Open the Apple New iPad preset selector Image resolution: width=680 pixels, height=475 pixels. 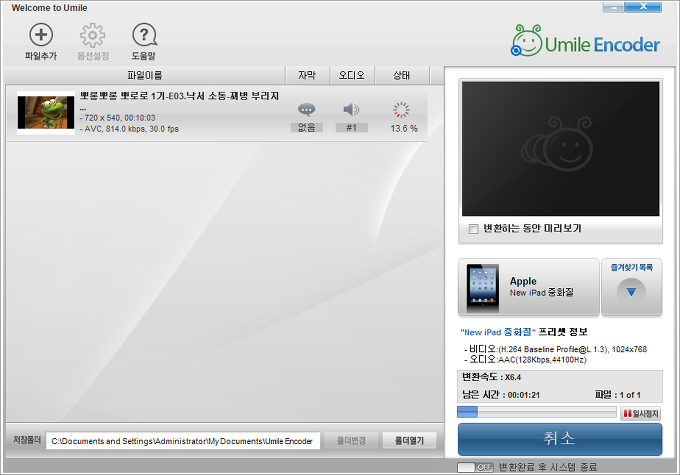click(x=529, y=287)
